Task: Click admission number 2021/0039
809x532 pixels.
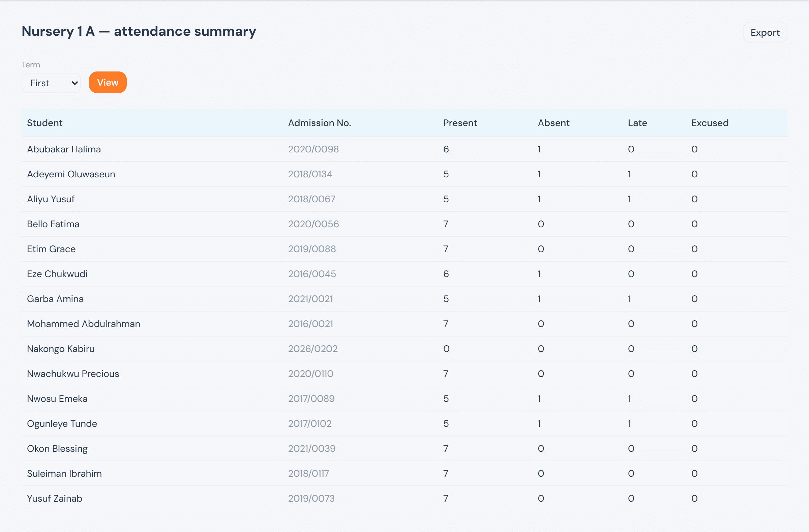Action: pyautogui.click(x=312, y=448)
